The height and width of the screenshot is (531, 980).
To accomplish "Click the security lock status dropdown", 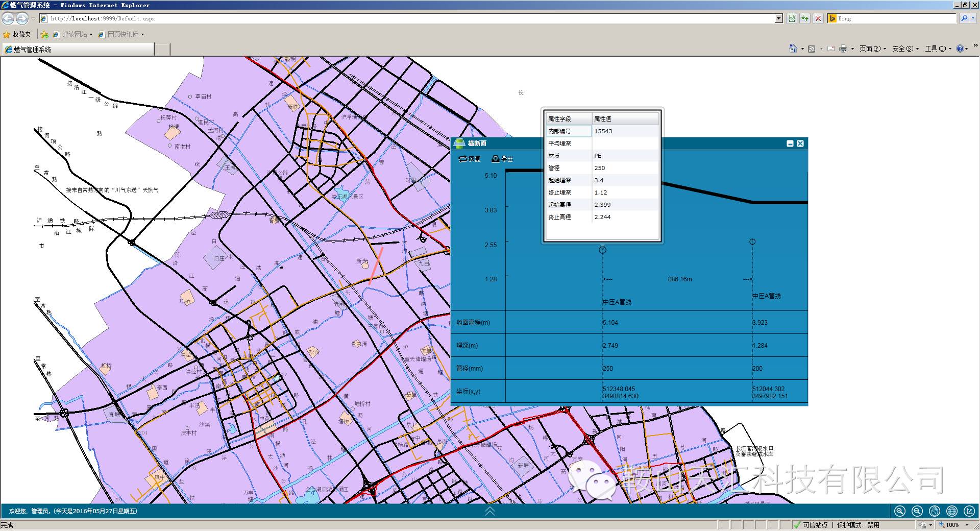I will 926,525.
